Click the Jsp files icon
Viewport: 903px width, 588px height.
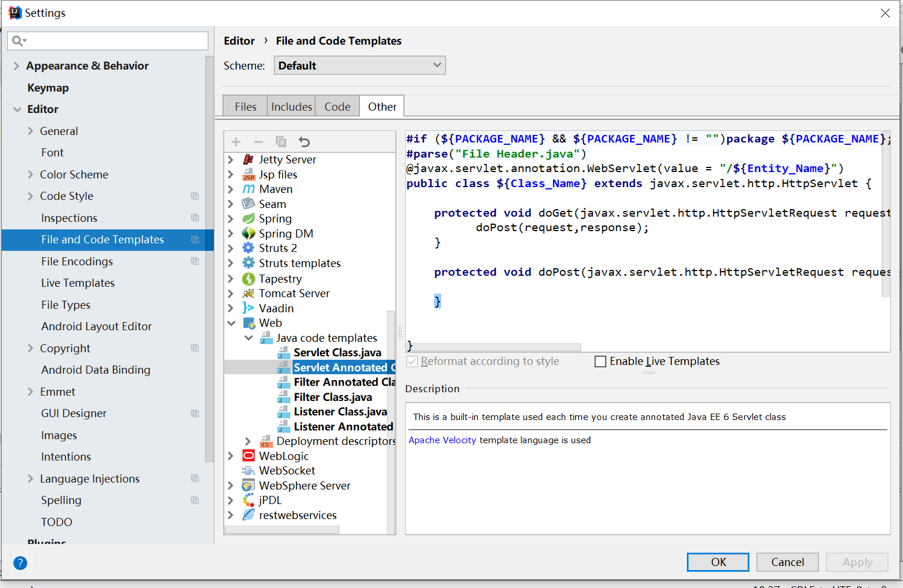[x=249, y=174]
